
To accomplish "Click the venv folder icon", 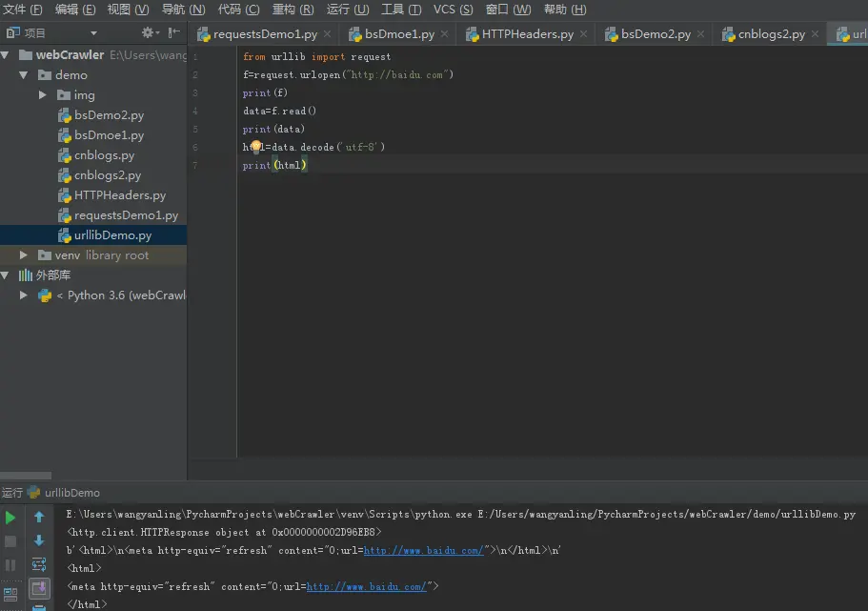I will coord(45,255).
